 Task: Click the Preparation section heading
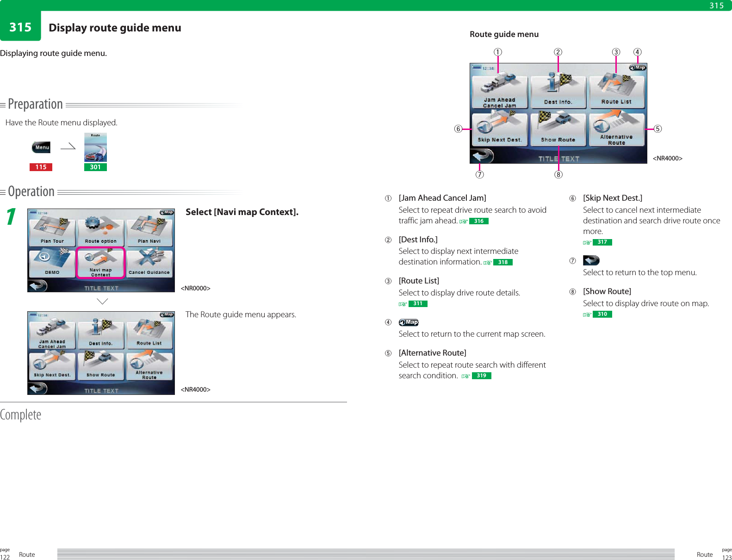pos(35,104)
